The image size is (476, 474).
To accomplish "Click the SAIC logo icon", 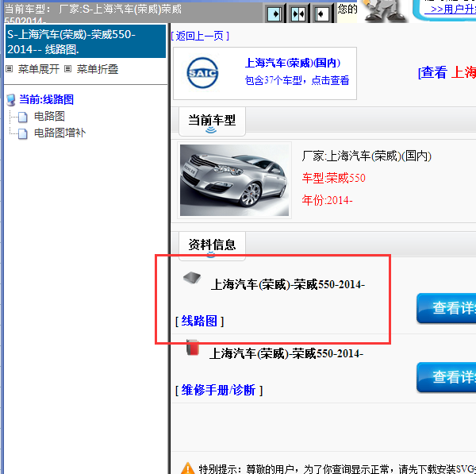I will coord(202,73).
